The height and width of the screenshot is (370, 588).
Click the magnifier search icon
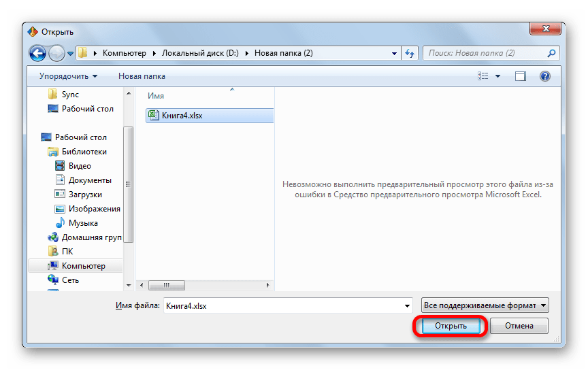pos(551,53)
